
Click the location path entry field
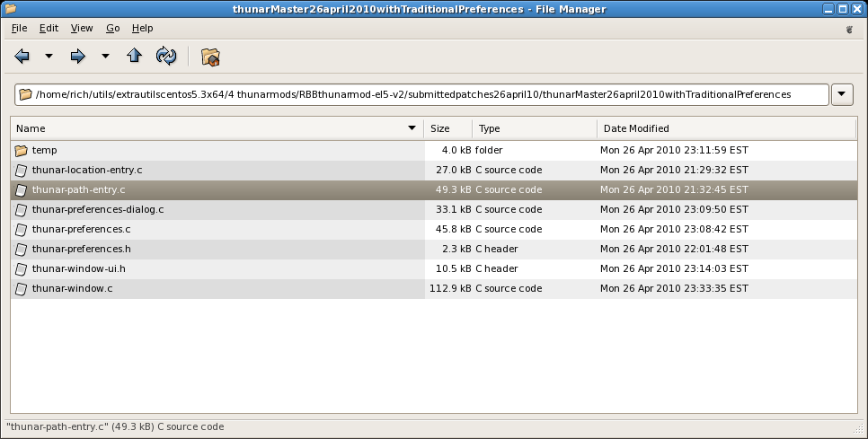[422, 93]
